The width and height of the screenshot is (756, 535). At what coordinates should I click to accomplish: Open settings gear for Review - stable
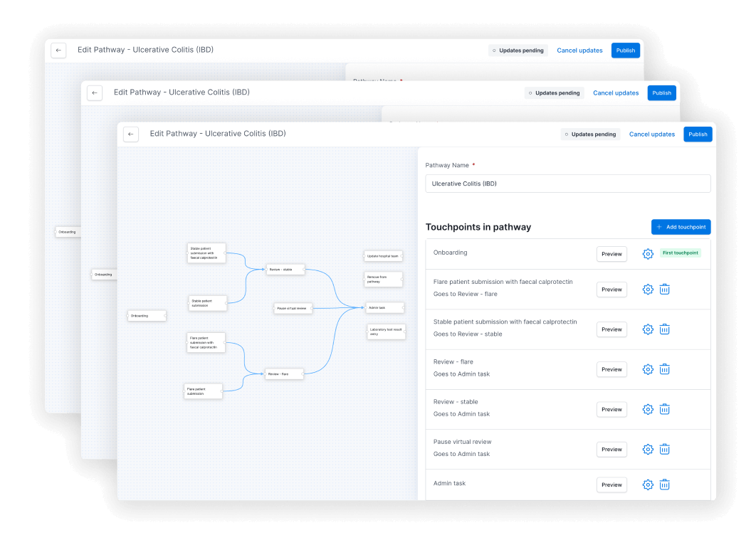point(648,409)
